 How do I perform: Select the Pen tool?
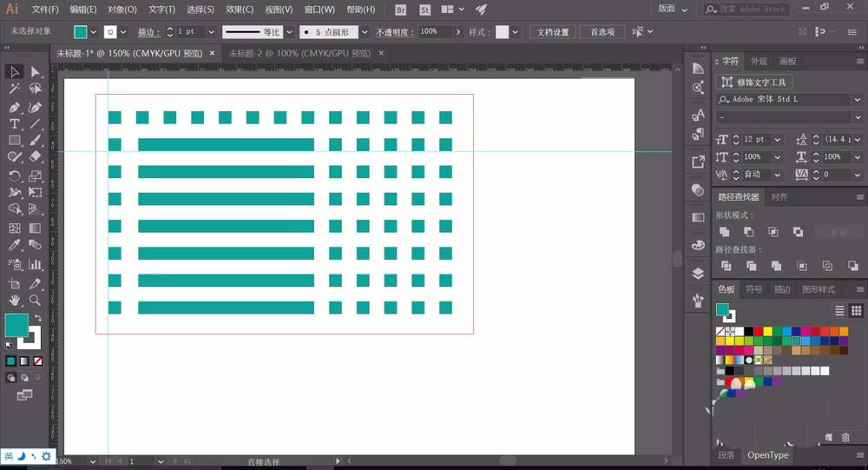(15, 107)
